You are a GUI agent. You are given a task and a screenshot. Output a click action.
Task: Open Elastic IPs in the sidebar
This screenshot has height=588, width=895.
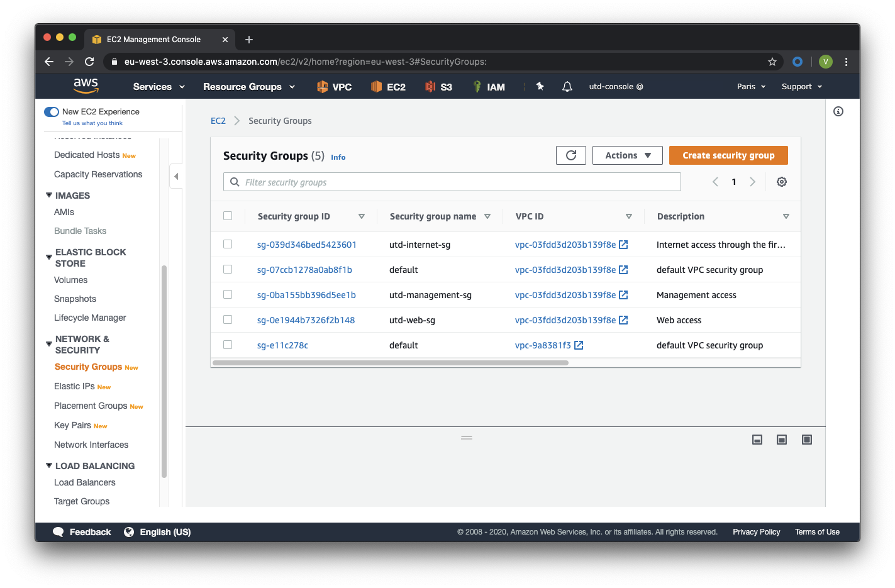tap(74, 386)
